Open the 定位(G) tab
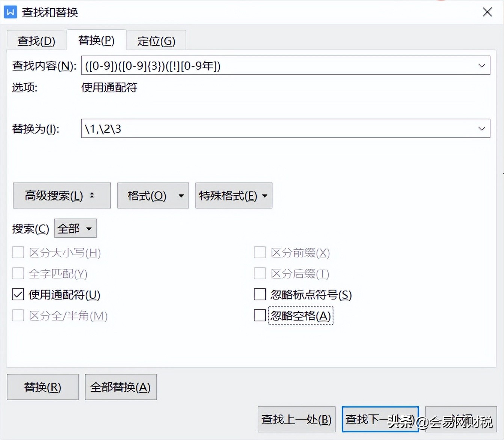 pos(156,41)
